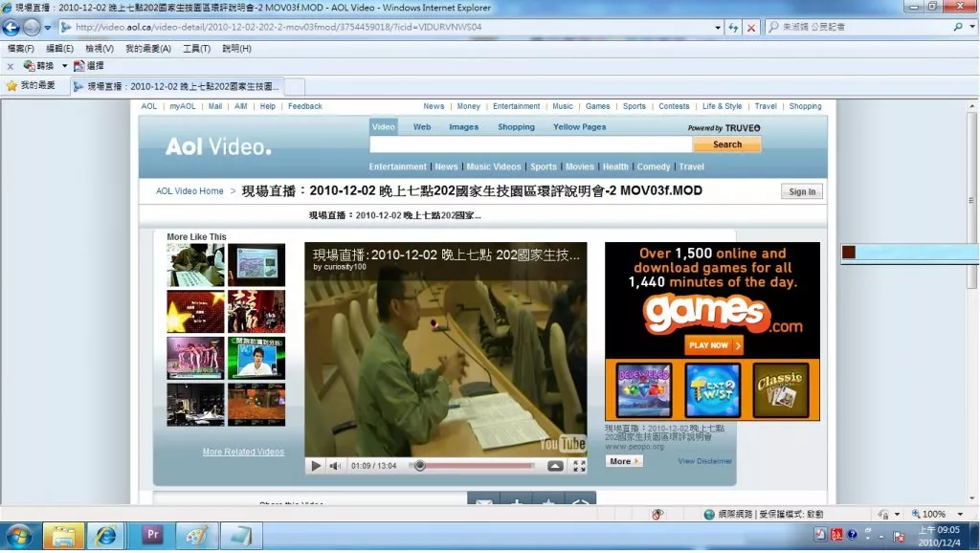Screen dimensions: 980x553
Task: Open the first More Like This thumbnail
Action: (195, 265)
